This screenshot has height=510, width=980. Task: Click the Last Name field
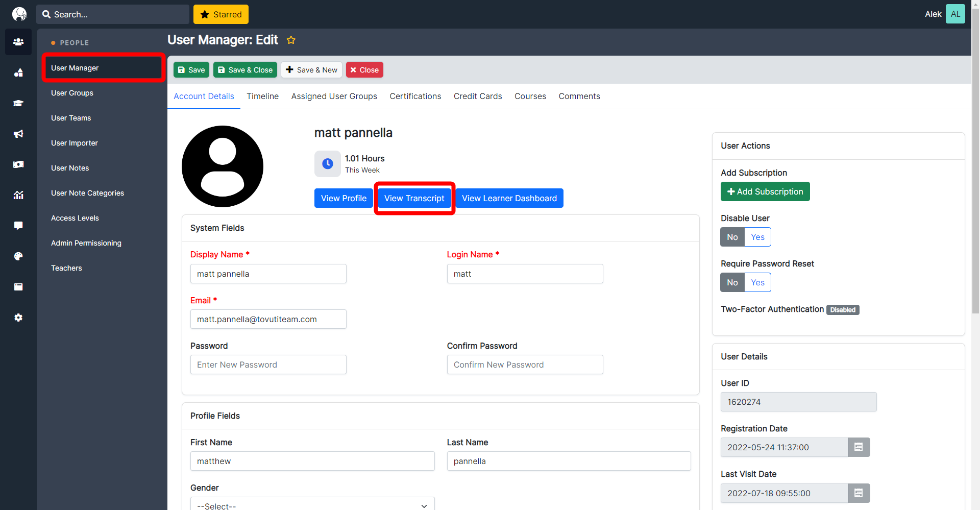click(x=569, y=461)
